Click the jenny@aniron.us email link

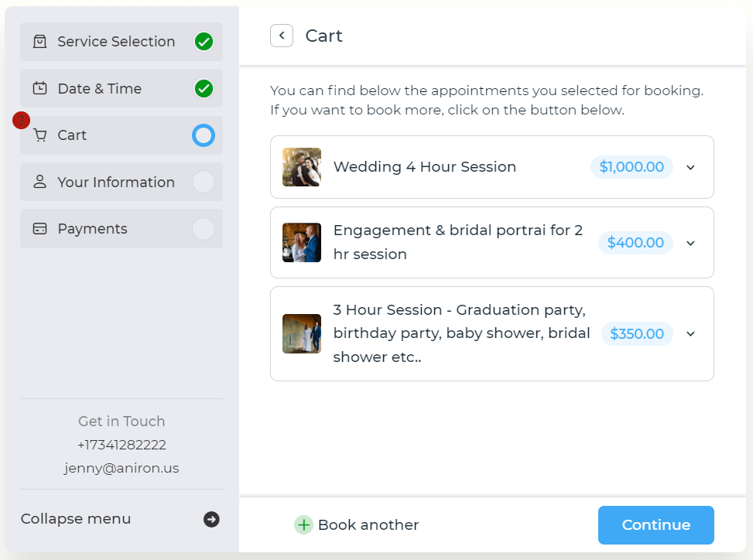click(x=122, y=468)
